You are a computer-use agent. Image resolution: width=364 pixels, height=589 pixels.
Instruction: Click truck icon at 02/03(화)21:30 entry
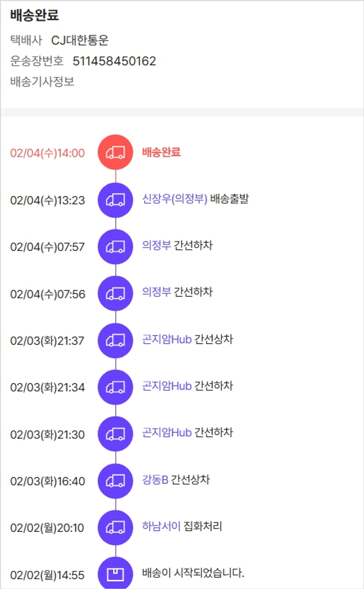point(116,433)
